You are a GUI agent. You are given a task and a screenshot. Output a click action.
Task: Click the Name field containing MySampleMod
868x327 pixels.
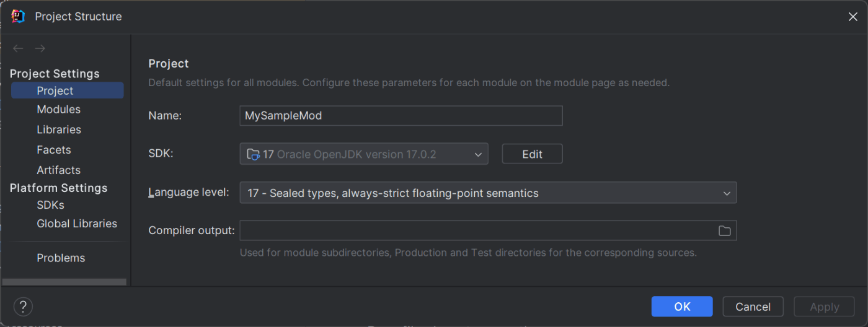[x=401, y=116]
